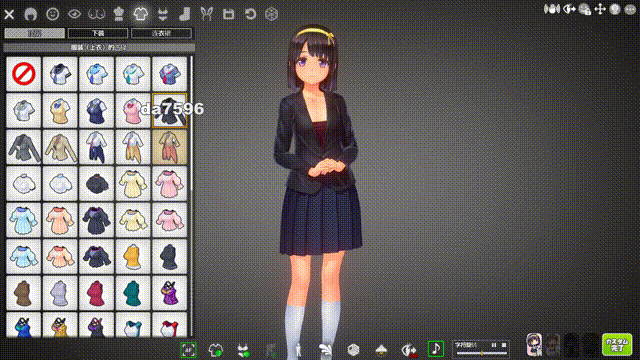Click the circular arrow reset icon
The image size is (640, 360).
pyautogui.click(x=250, y=14)
